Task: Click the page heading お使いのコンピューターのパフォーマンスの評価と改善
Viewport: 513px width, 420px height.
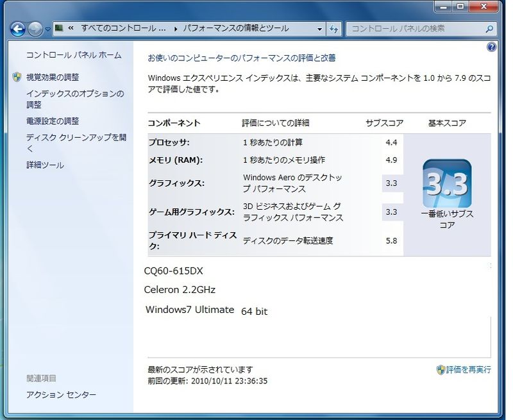Action: 242,58
